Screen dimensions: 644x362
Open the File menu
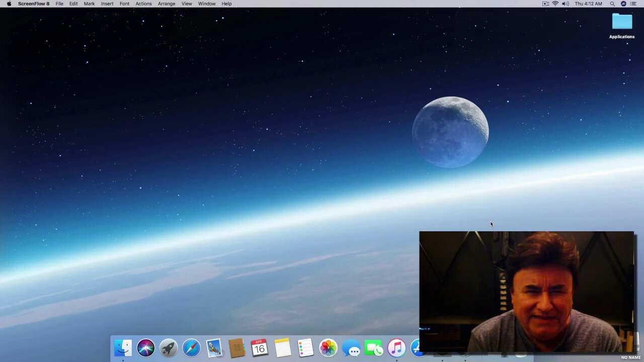(59, 4)
